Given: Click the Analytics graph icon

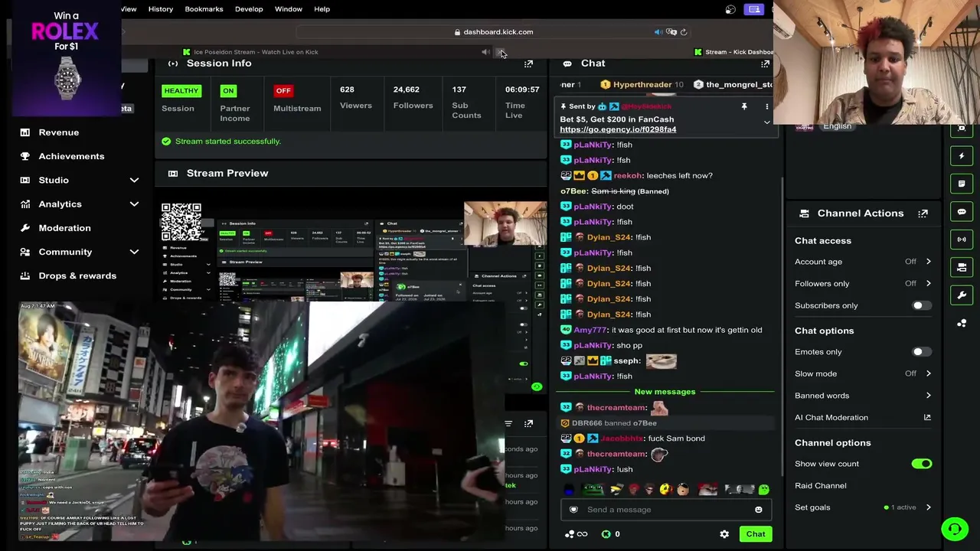Looking at the screenshot, I should [25, 204].
